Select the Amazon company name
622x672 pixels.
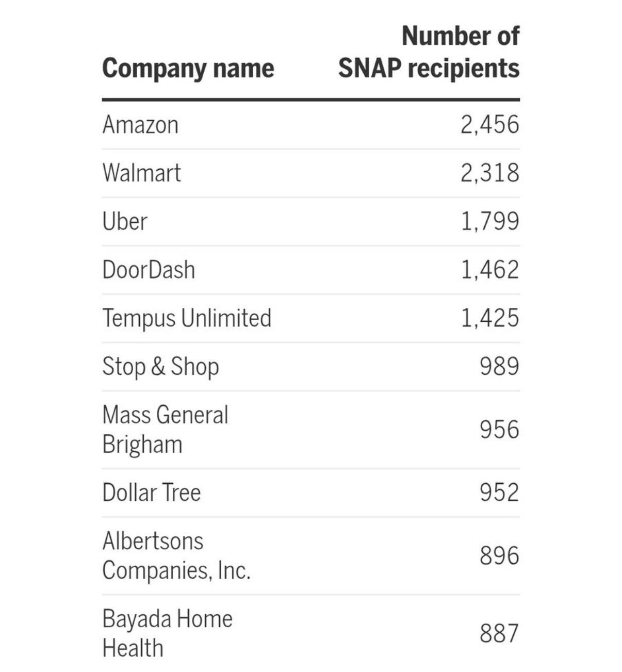click(140, 125)
